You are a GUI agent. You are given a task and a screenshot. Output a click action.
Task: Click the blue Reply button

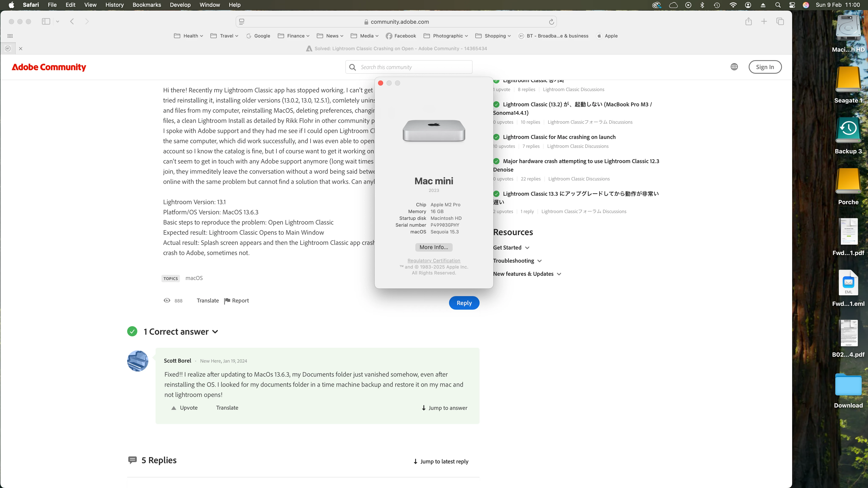pyautogui.click(x=464, y=303)
